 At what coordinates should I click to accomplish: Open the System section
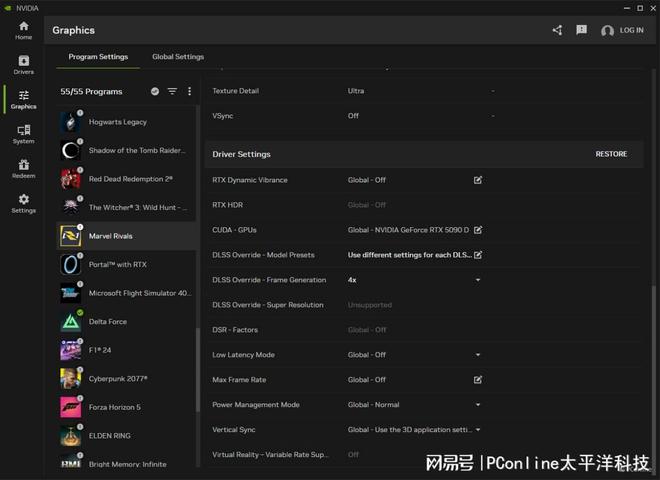(x=24, y=134)
